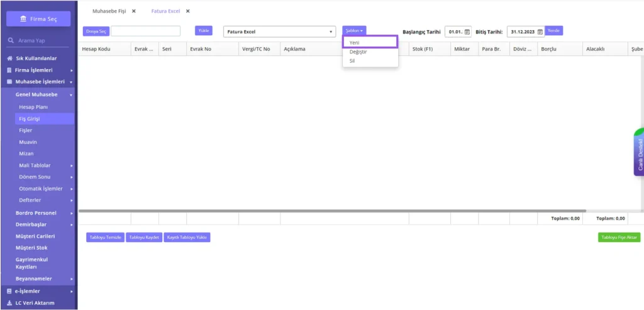Open Başlangıç Tarihi calendar icon
644x310 pixels.
point(467,31)
